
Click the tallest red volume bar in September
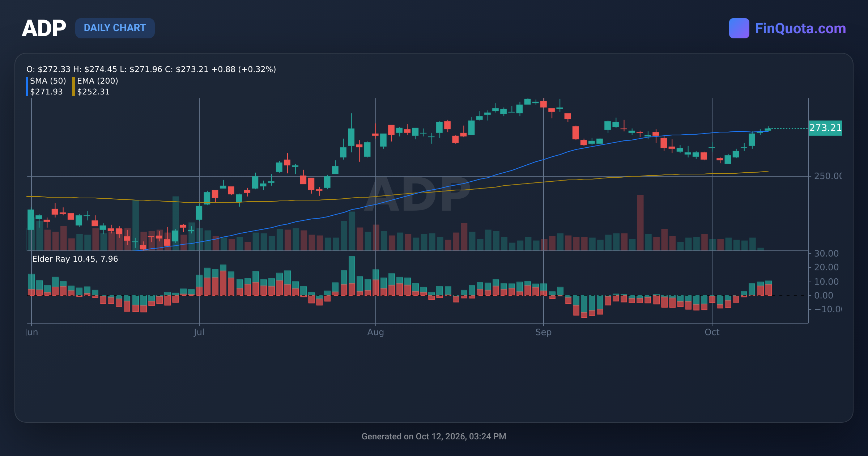point(640,223)
